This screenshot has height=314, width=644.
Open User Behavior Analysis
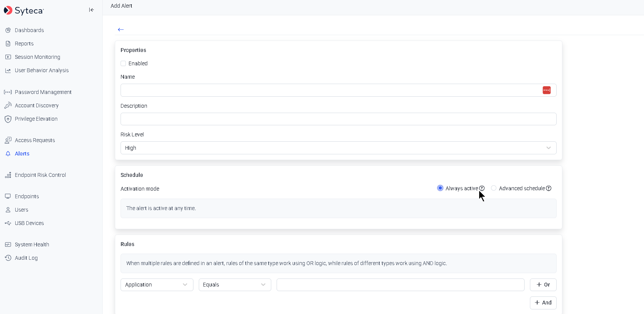42,70
